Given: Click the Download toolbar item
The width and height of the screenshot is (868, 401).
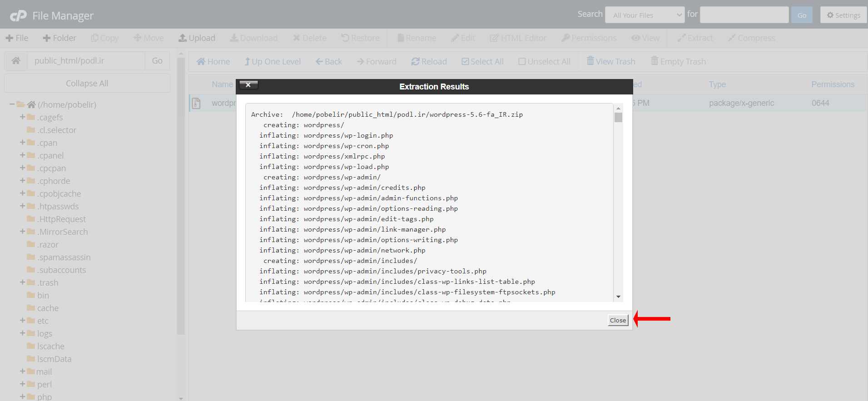Looking at the screenshot, I should pos(253,38).
